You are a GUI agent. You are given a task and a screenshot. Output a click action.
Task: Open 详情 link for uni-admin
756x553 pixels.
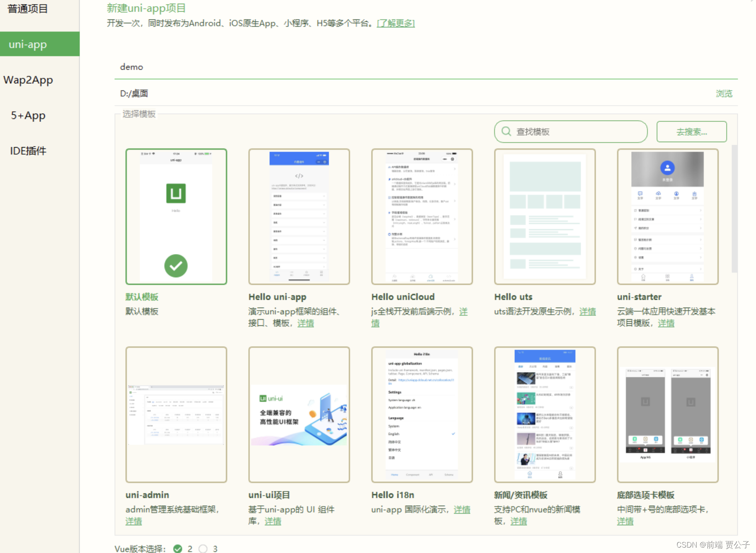[133, 521]
